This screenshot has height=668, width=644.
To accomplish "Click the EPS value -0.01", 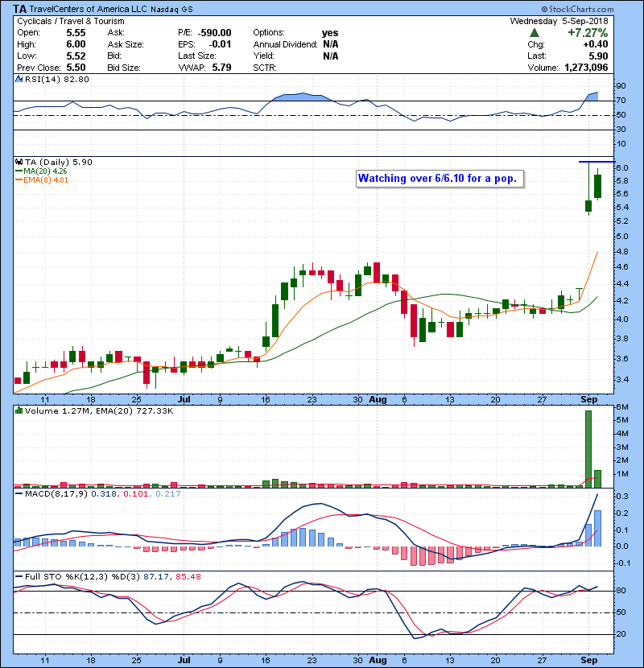I will [220, 44].
